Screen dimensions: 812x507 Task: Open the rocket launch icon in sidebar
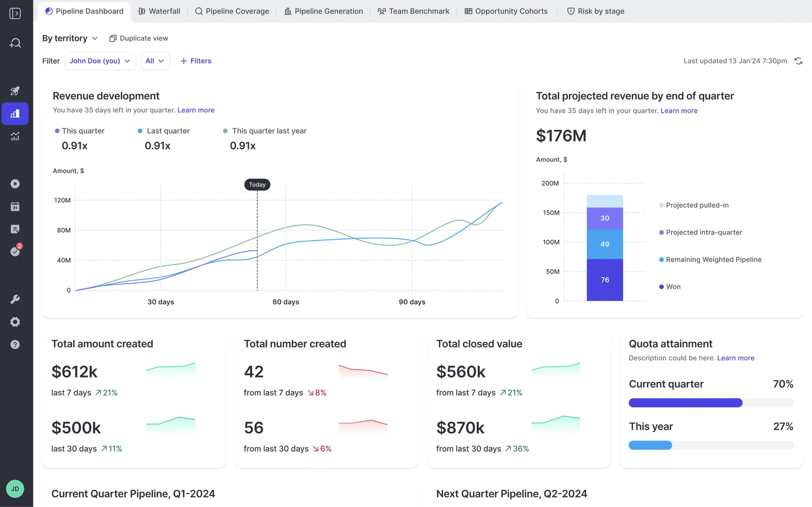[15, 91]
